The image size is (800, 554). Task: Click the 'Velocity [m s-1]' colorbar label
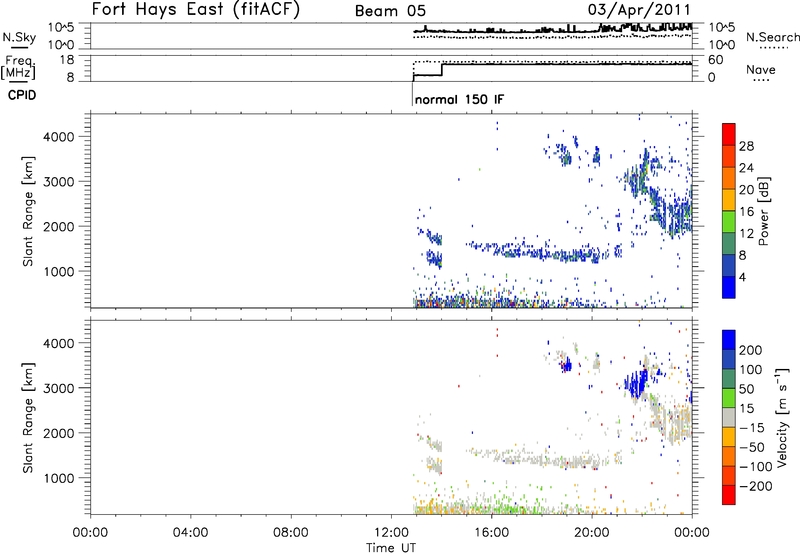(781, 416)
